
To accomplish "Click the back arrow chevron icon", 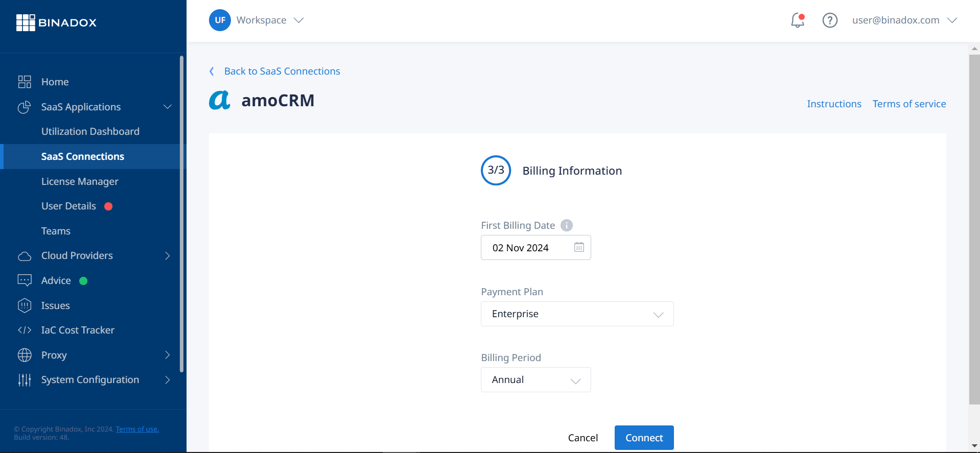I will click(x=212, y=71).
